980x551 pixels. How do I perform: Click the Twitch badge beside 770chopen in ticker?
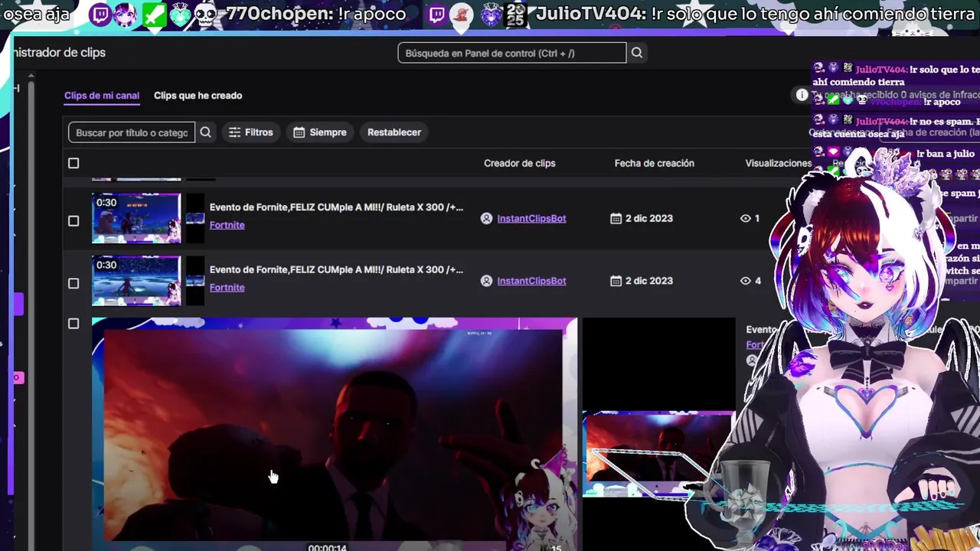pyautogui.click(x=100, y=15)
